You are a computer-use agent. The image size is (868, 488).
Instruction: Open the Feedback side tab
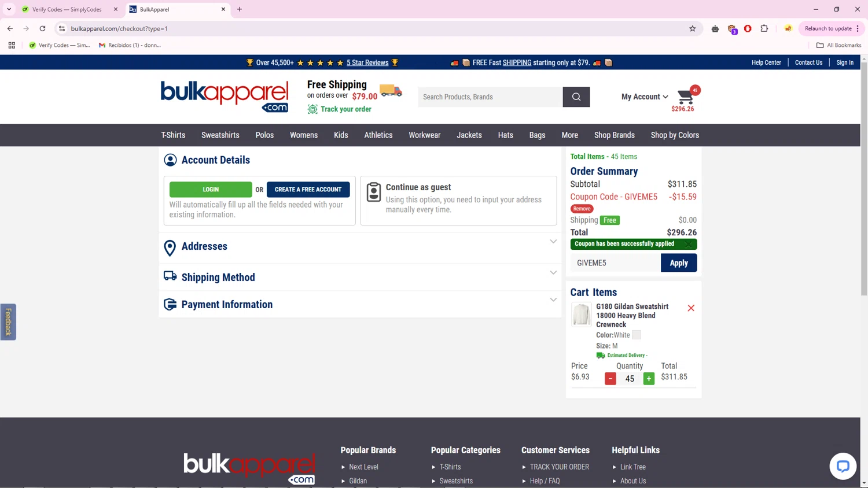[8, 322]
